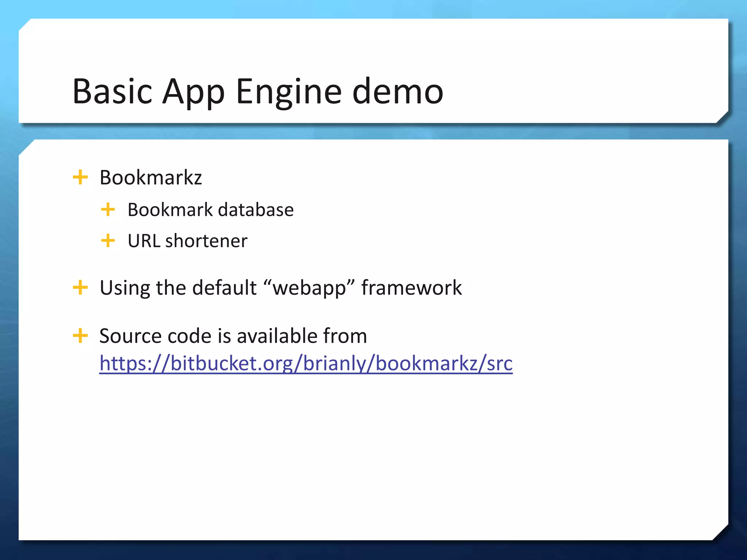Click the plus bullet beside 'Using the default'
This screenshot has width=747, height=560.
click(x=80, y=288)
